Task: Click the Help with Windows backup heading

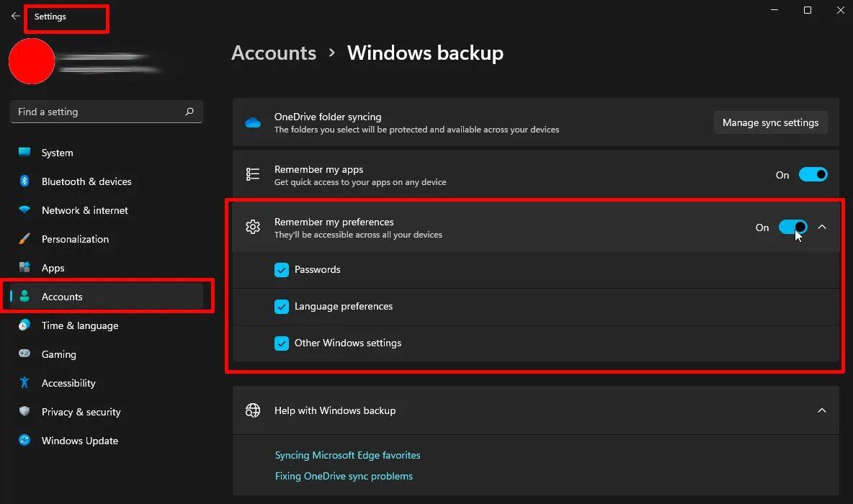Action: tap(335, 410)
